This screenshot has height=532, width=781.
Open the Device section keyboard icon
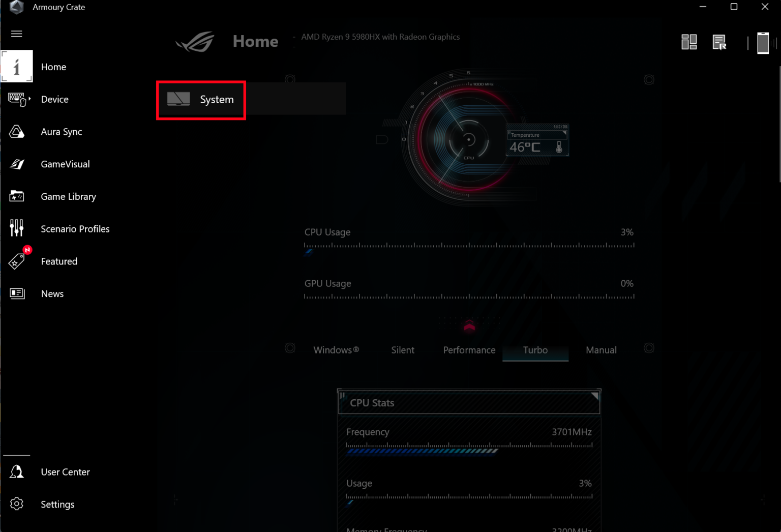click(x=17, y=99)
